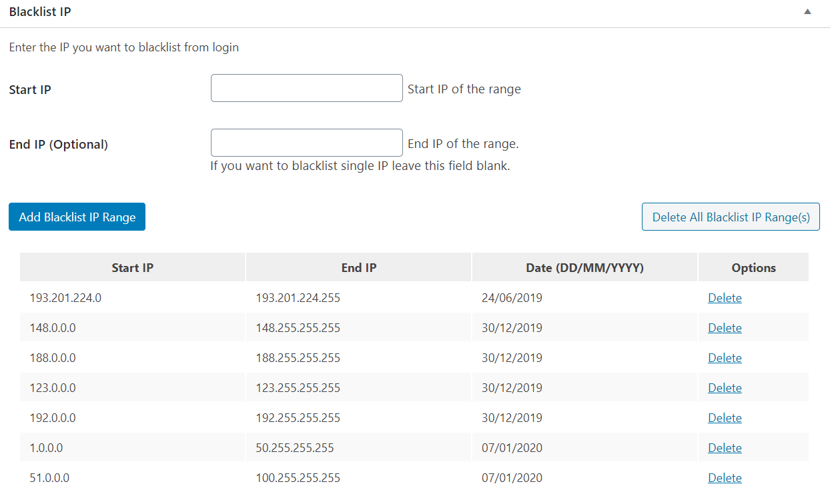Select the Date (DD/MM/YYYY) column header
This screenshot has width=830, height=504.
(584, 268)
